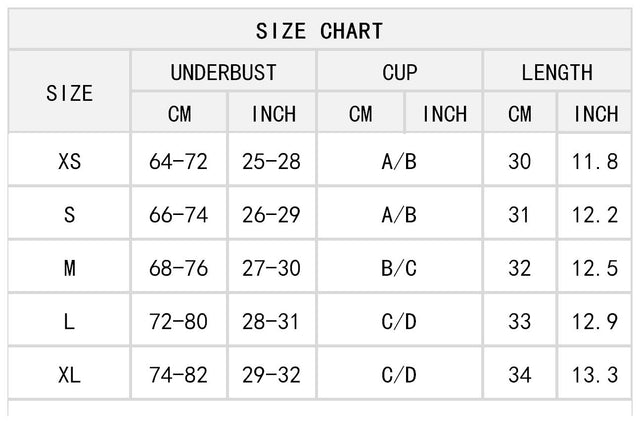Click the SIZE CHART title

[319, 31]
